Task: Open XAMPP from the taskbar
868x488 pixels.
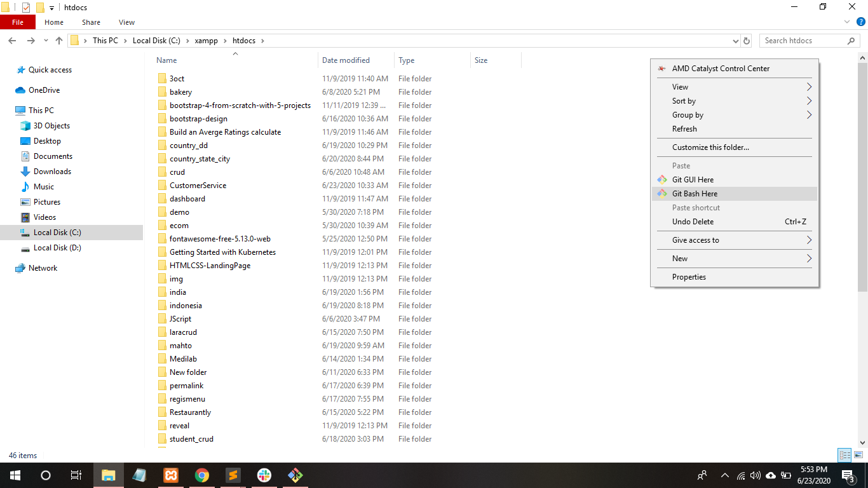Action: click(x=171, y=475)
